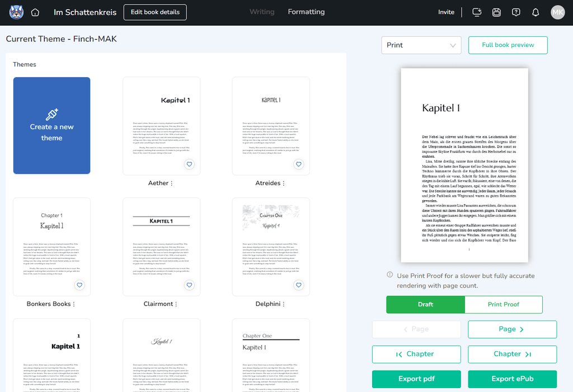Favorite the Bonkers Books theme heart
Viewport: 573px width, 392px height.
79,285
